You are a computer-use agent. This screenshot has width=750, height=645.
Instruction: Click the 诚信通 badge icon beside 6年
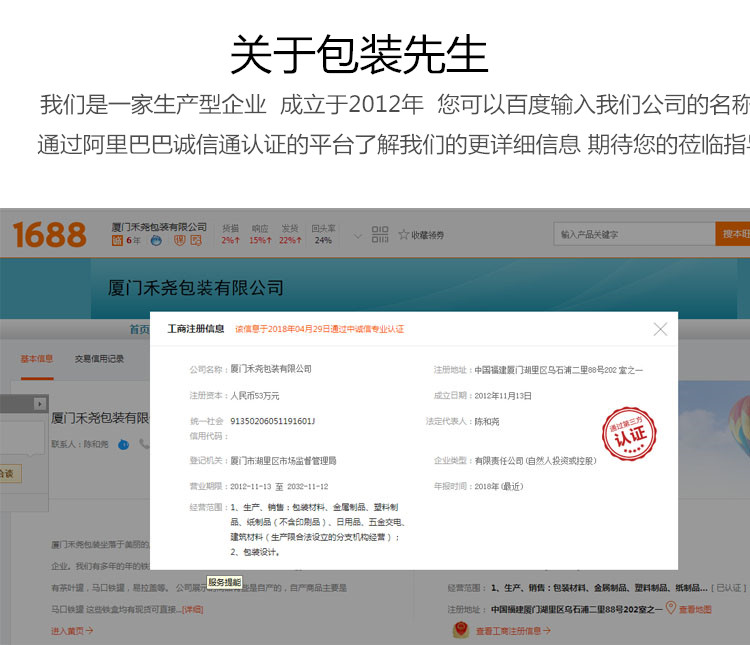(117, 241)
